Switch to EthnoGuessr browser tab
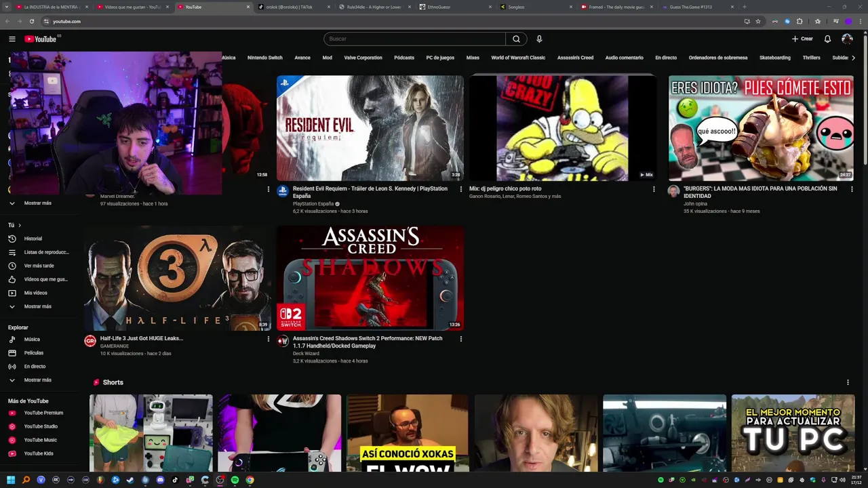The width and height of the screenshot is (868, 488). 454,7
